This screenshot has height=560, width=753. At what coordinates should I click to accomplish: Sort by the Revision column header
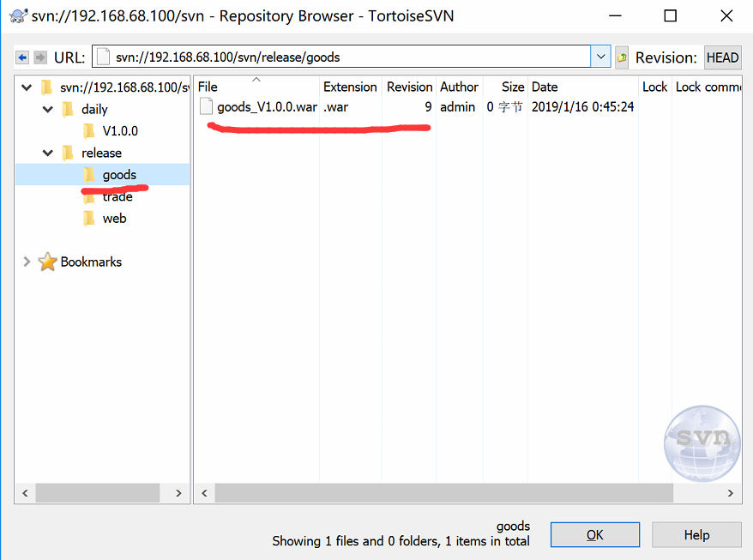click(x=409, y=87)
